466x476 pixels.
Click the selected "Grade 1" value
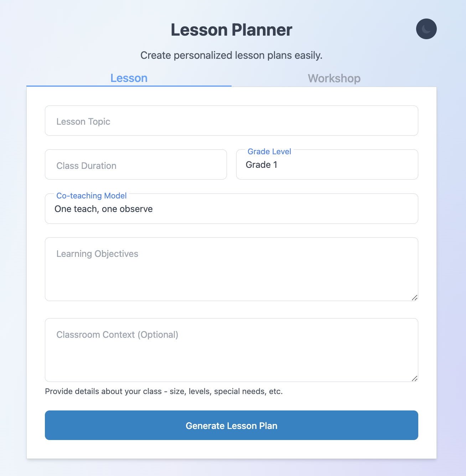pyautogui.click(x=262, y=165)
